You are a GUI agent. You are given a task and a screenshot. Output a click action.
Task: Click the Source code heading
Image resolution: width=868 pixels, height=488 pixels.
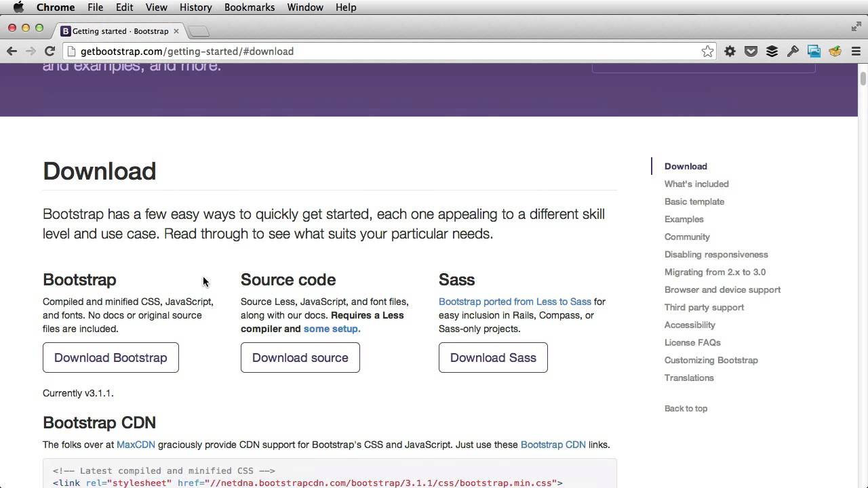(x=288, y=279)
